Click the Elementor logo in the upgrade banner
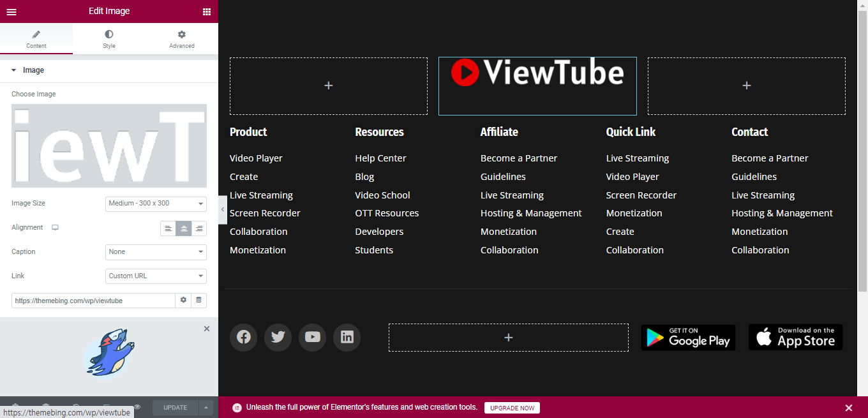This screenshot has height=418, width=868. (x=237, y=408)
